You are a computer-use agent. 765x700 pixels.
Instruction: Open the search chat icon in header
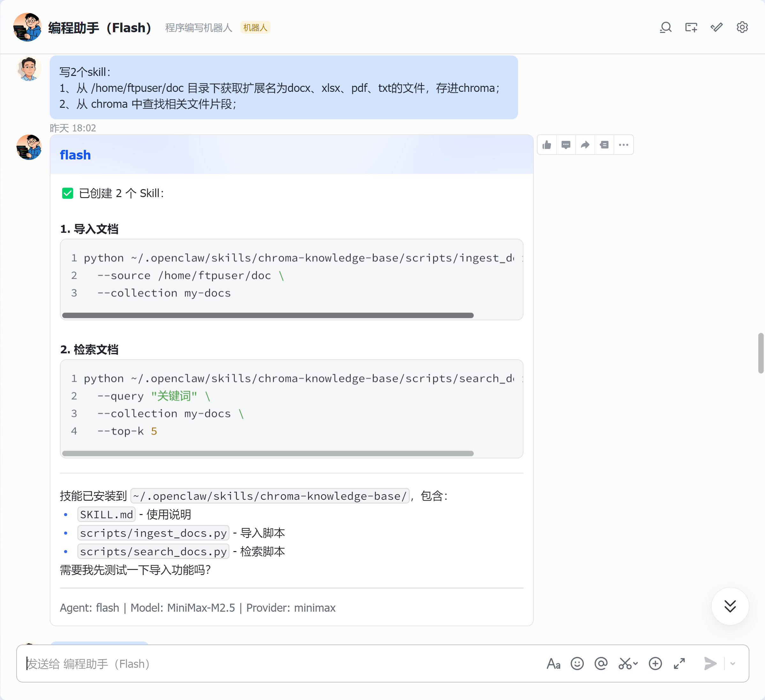[x=665, y=28]
